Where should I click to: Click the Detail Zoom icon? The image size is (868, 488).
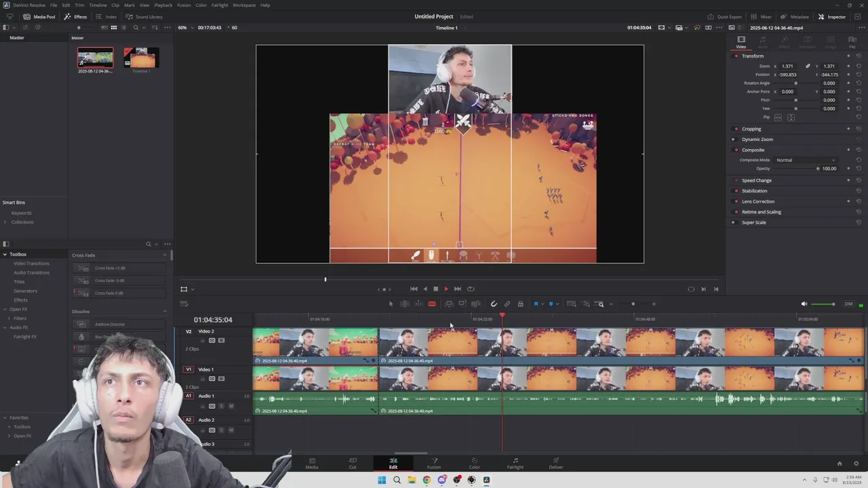586,304
